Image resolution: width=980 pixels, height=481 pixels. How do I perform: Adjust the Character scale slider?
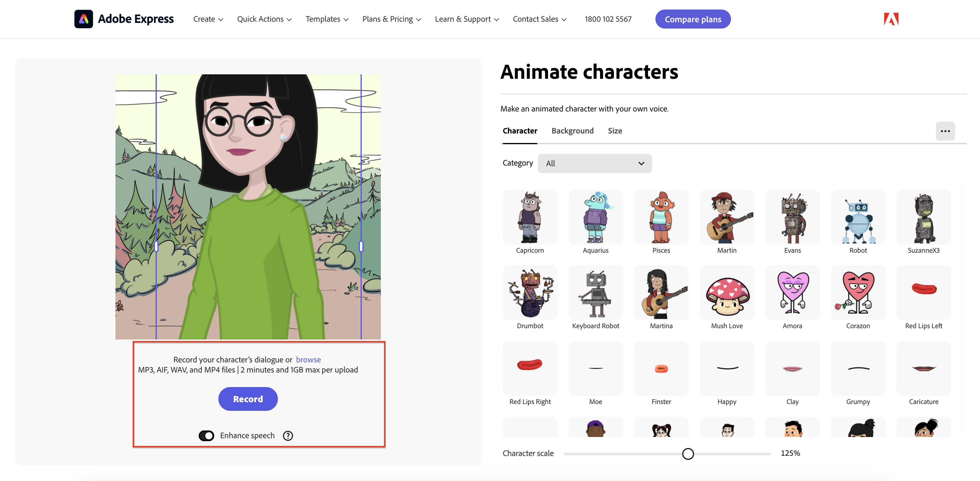coord(688,453)
